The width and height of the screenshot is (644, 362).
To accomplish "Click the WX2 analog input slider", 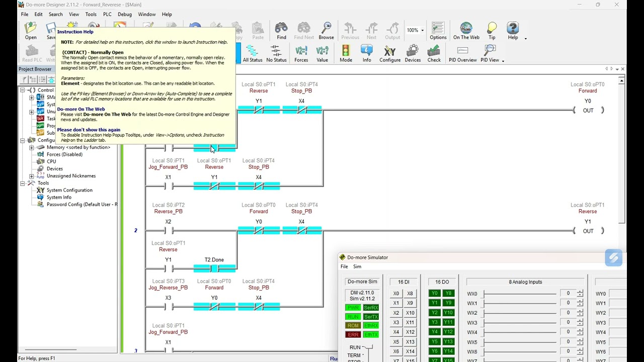I will coord(520,313).
